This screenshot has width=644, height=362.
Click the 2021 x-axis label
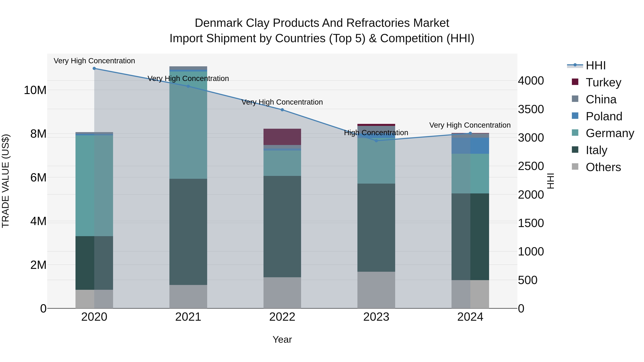(188, 317)
